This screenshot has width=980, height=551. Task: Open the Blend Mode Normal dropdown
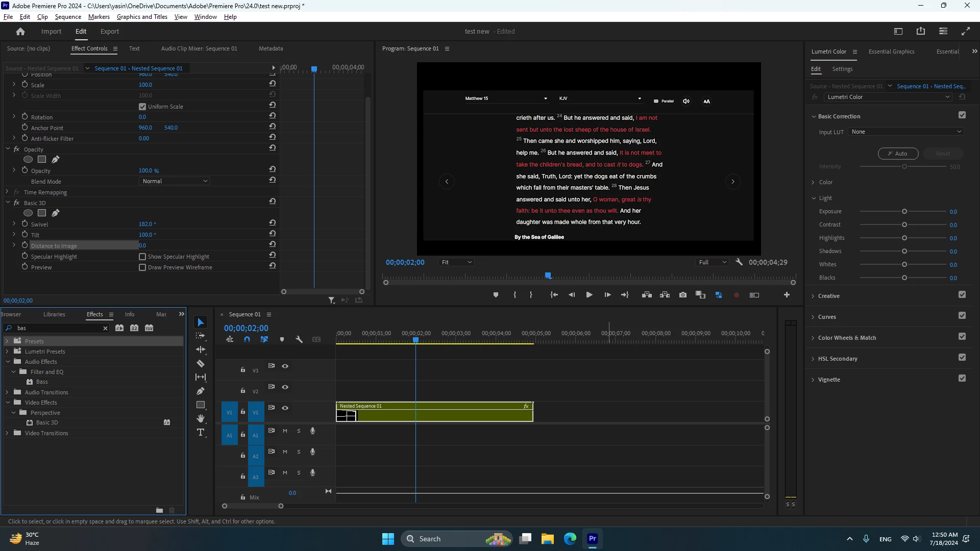pyautogui.click(x=175, y=181)
